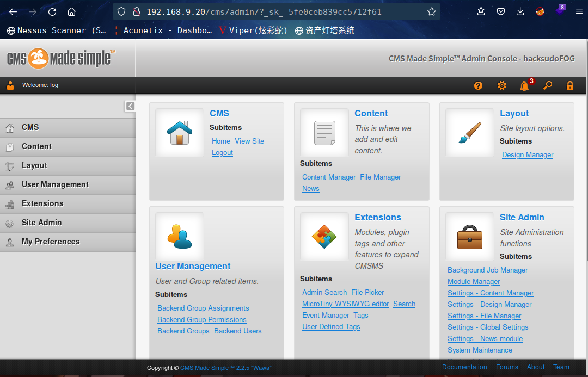Click the Home subitem link
The image size is (588, 377).
click(221, 141)
